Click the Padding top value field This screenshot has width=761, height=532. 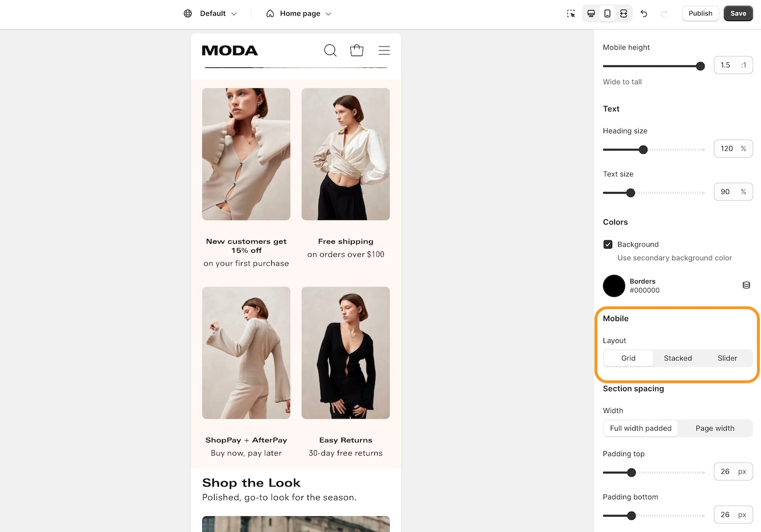pos(725,471)
